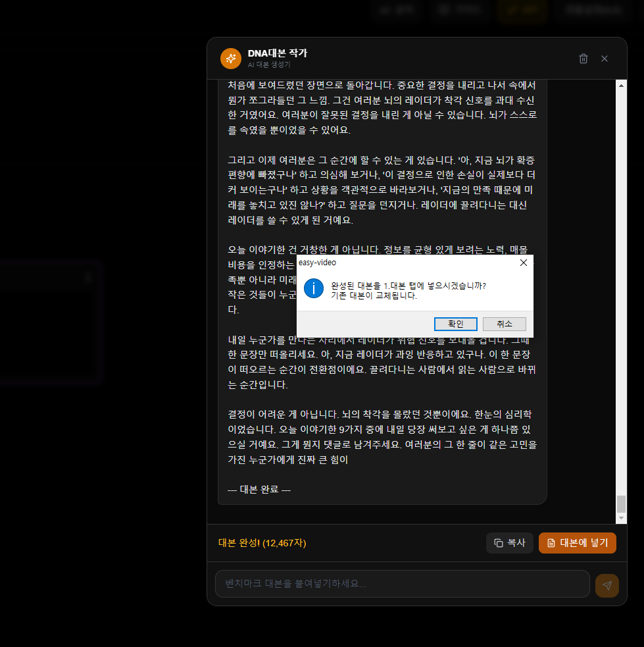Click the chat scrollbar thumb
Viewport: 644px width, 647px height.
tap(621, 504)
